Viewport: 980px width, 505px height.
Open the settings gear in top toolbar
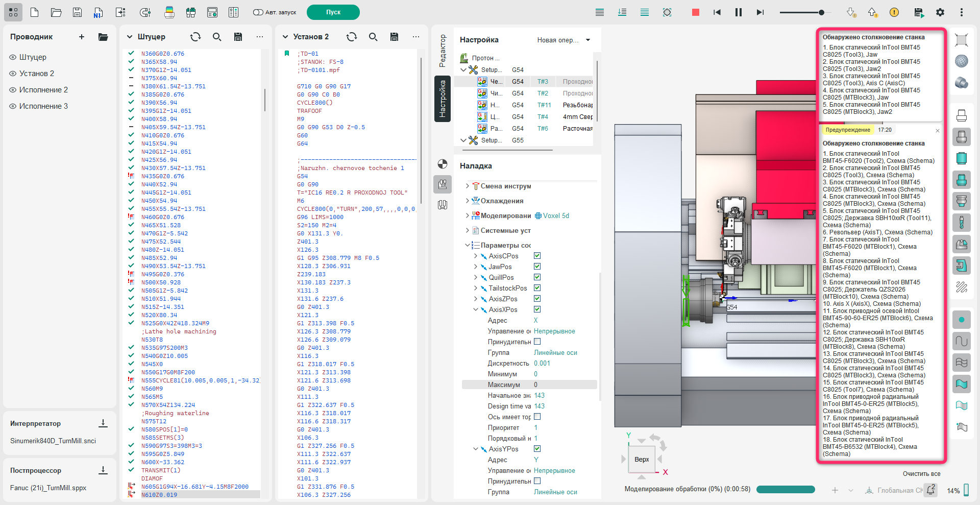tap(940, 12)
